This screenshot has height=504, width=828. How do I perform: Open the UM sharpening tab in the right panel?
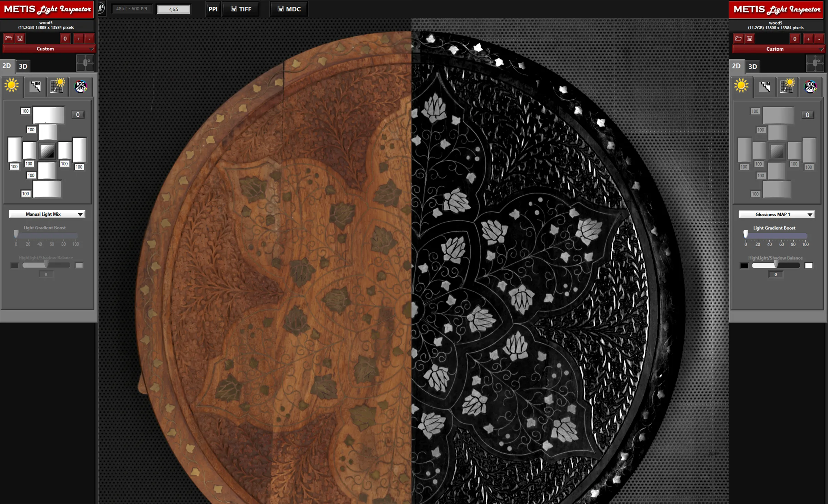click(765, 87)
